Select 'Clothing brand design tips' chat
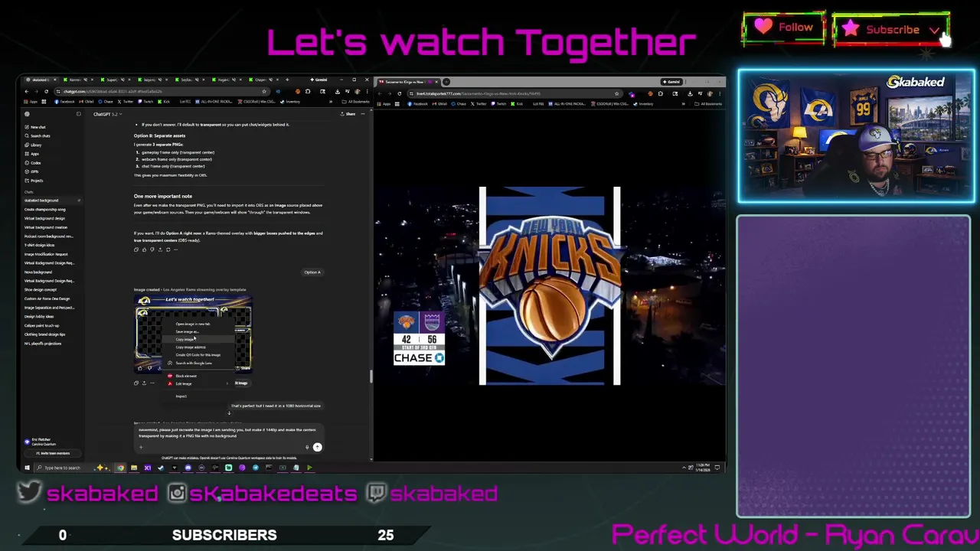This screenshot has height=551, width=980. click(44, 334)
